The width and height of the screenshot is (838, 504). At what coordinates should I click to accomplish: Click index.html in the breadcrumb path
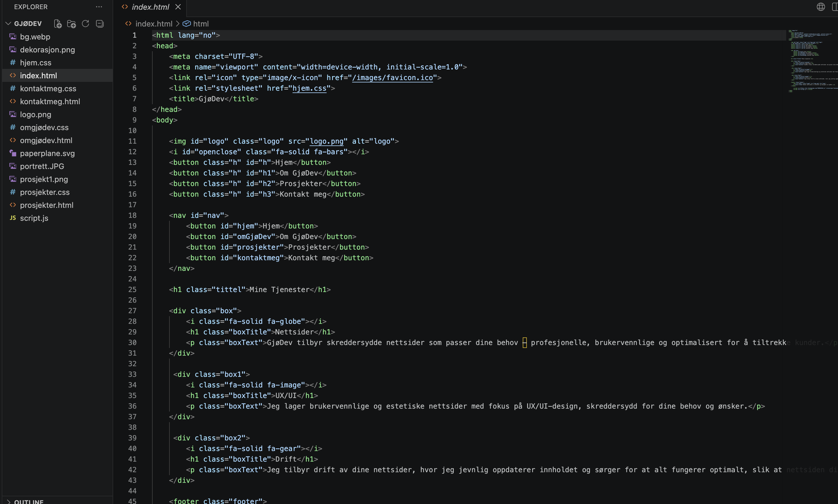(x=154, y=24)
